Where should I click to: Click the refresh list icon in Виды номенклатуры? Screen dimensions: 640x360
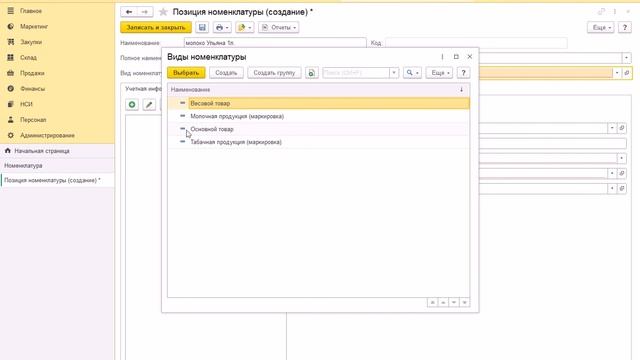point(311,73)
